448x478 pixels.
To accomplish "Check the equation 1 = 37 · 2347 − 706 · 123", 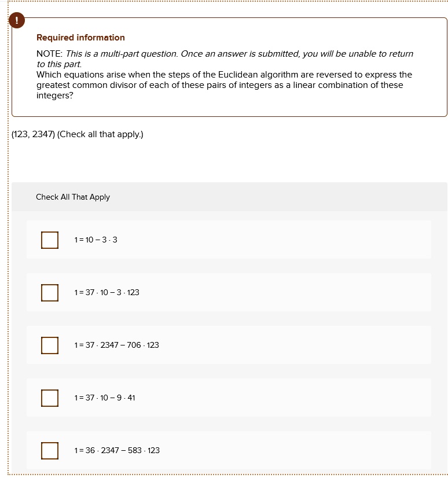I will pos(50,345).
